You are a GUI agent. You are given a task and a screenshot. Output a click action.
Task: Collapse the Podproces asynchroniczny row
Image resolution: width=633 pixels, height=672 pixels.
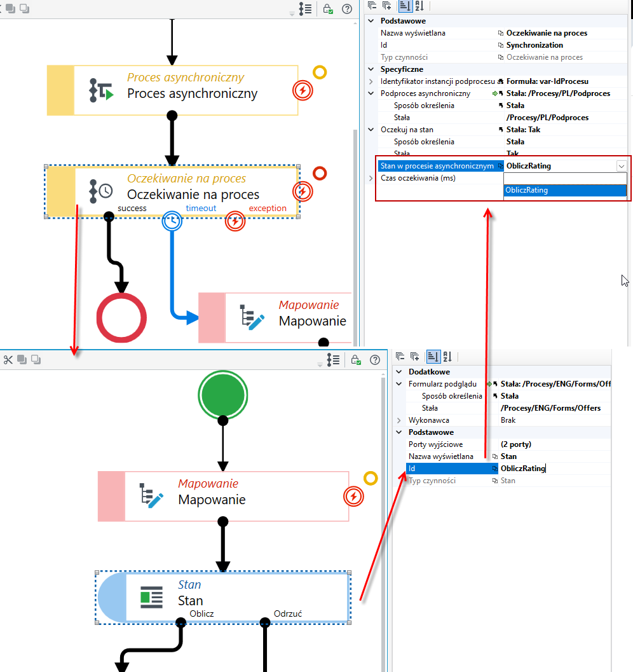(371, 93)
